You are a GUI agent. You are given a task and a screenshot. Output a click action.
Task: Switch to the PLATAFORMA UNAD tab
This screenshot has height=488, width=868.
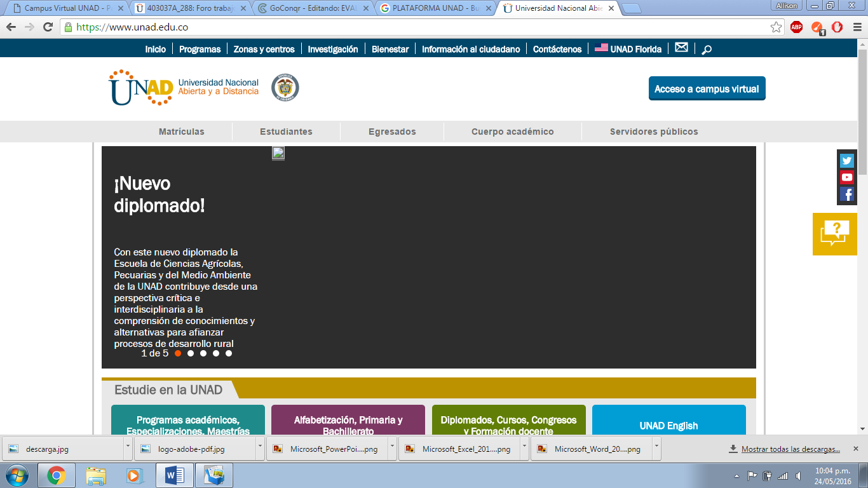[x=435, y=8]
